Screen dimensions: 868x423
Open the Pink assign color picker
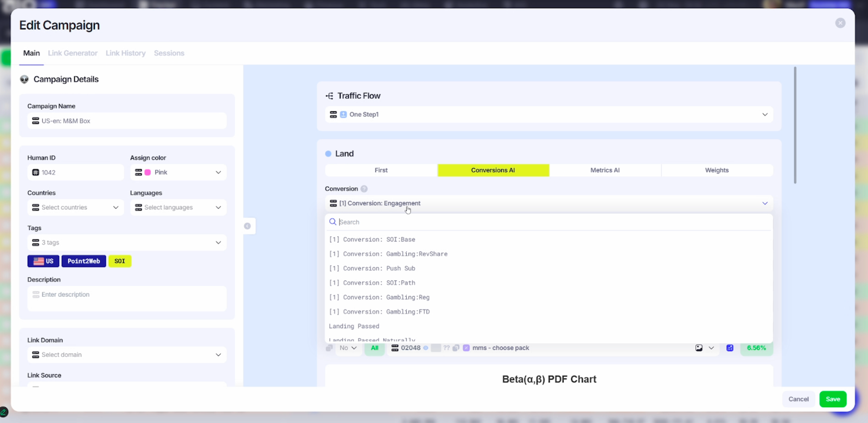pos(178,172)
